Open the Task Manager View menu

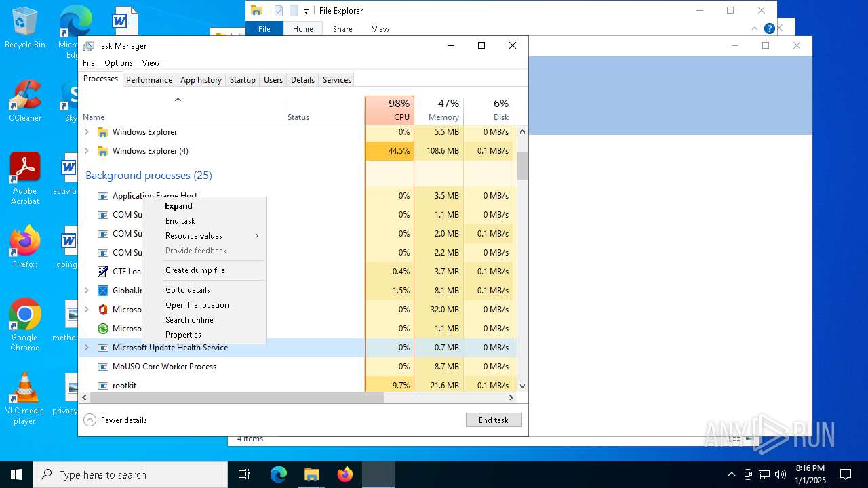151,63
